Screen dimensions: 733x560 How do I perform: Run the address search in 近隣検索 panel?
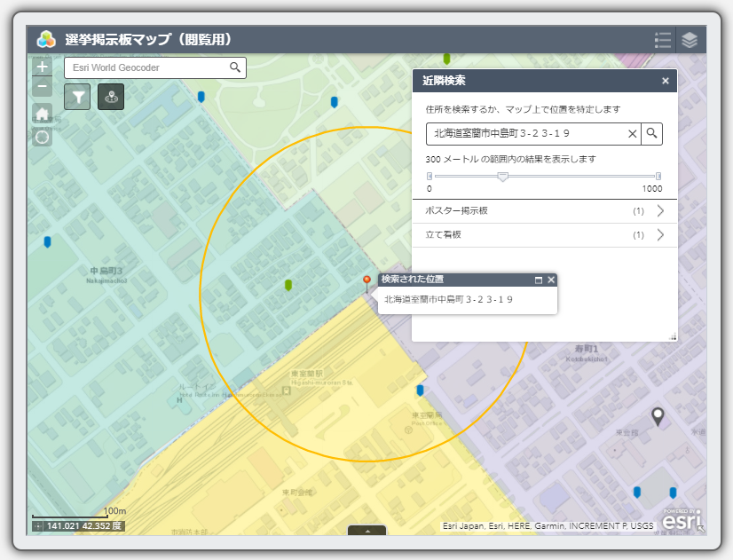tap(651, 133)
